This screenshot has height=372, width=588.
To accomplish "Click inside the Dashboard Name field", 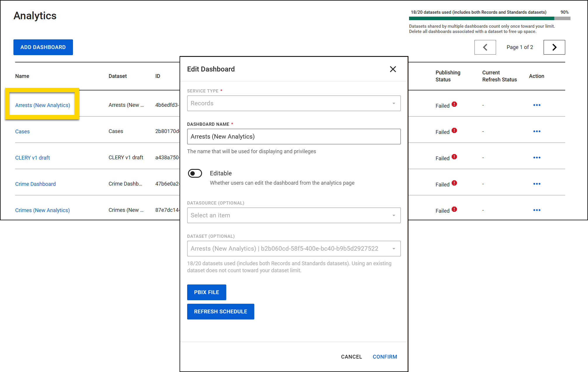I will pyautogui.click(x=293, y=136).
